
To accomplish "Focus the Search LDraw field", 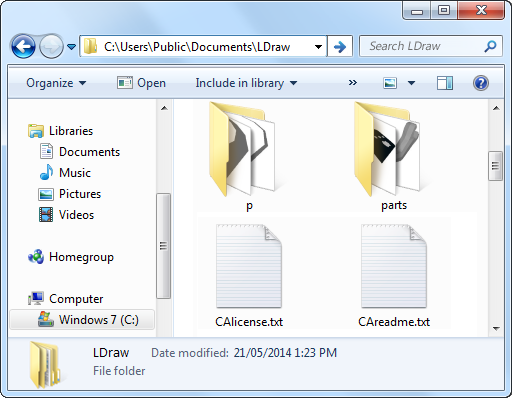I will (x=431, y=46).
